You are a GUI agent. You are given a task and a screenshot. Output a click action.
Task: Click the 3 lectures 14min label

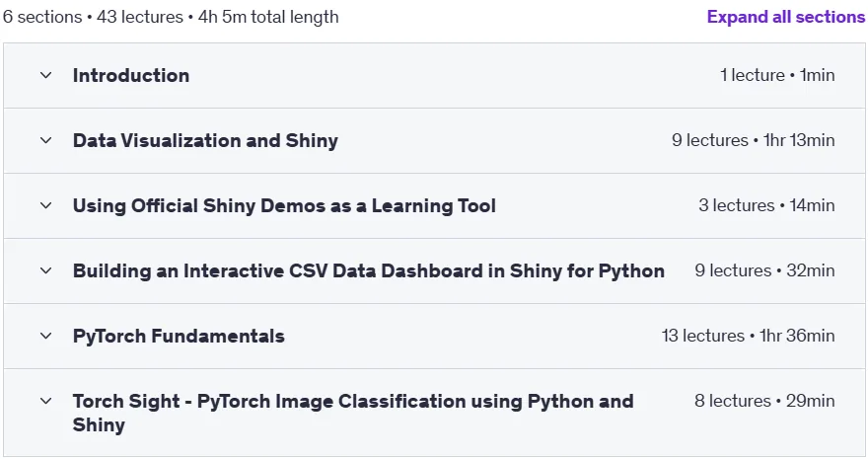point(766,205)
